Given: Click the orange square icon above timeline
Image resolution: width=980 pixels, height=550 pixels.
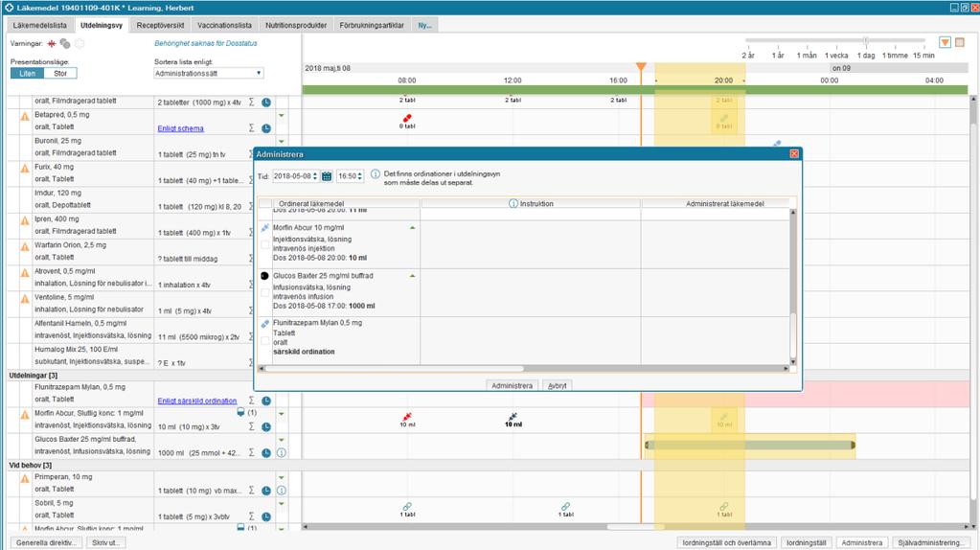Looking at the screenshot, I should (x=960, y=42).
